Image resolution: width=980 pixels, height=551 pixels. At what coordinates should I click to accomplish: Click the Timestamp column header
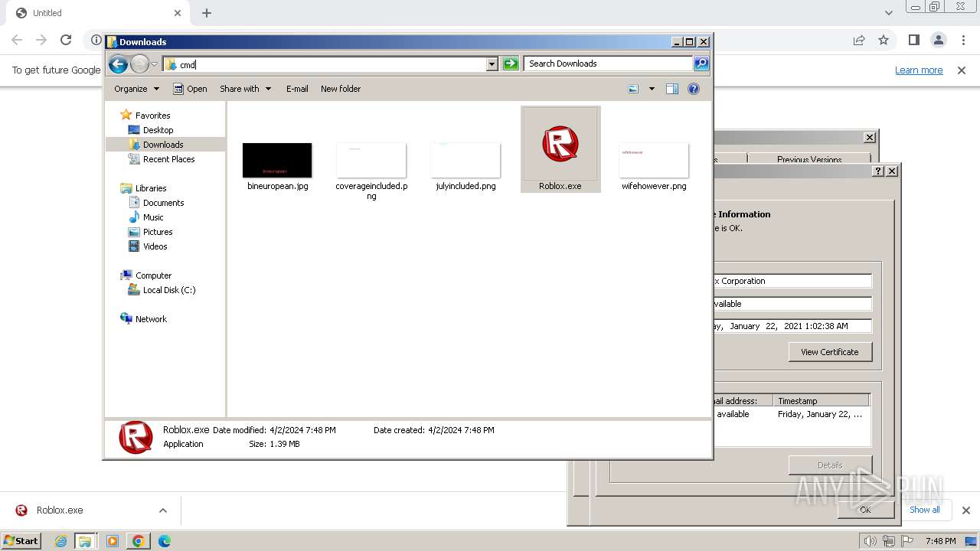click(822, 401)
